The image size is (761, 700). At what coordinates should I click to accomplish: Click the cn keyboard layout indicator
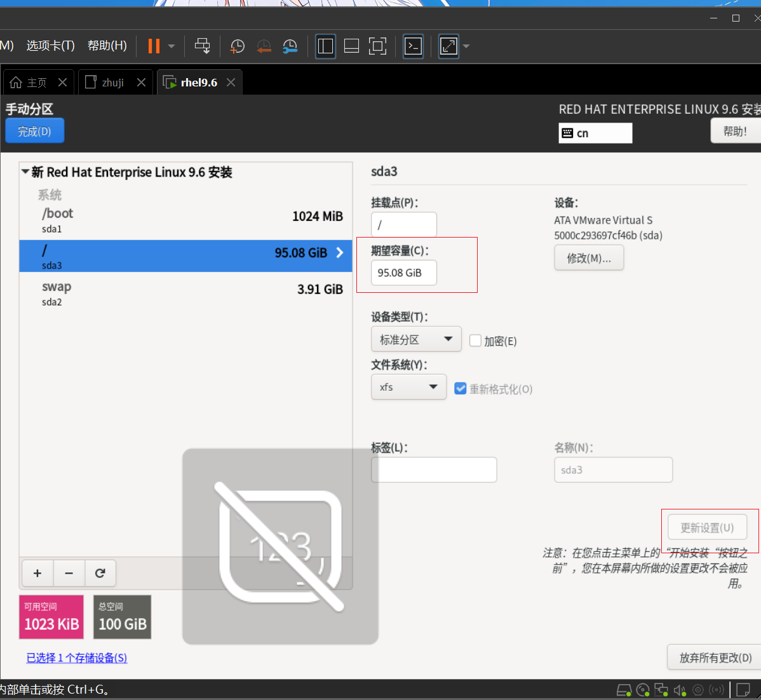[x=595, y=133]
